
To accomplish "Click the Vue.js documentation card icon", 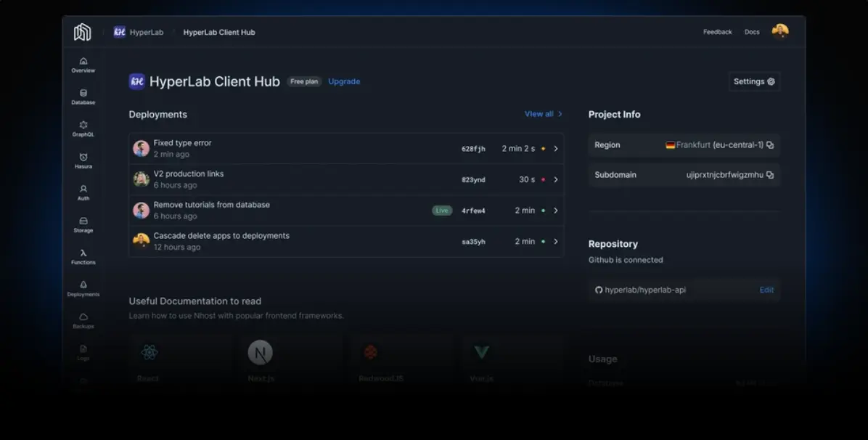I will click(x=482, y=352).
